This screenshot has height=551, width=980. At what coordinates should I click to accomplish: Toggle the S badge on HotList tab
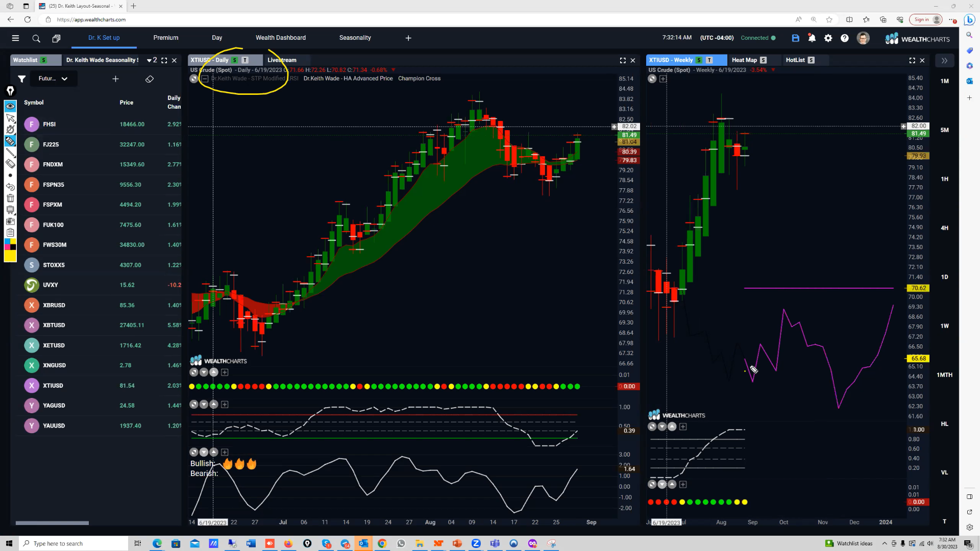point(811,60)
